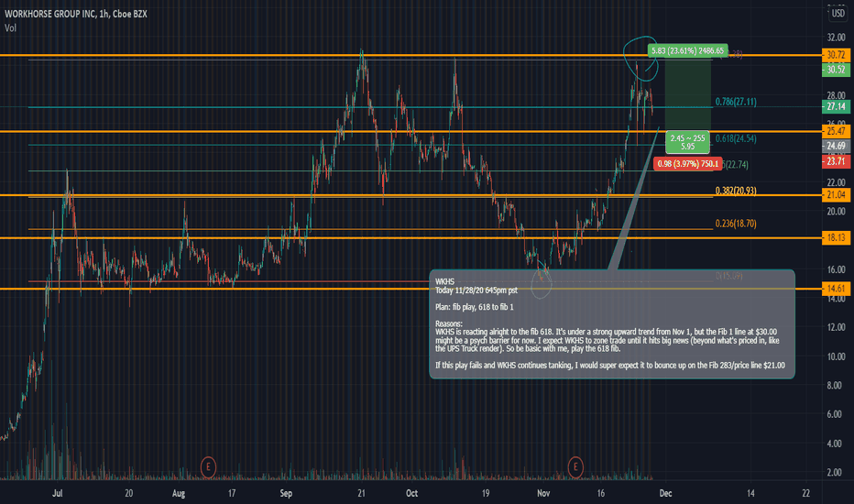Click the 6.00 price axis label
This screenshot has height=504, width=854.
point(836,414)
